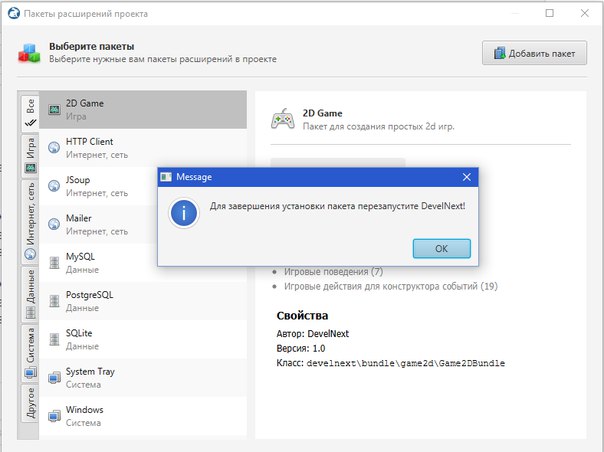
Task: Open the Данные category tab
Action: click(x=30, y=294)
